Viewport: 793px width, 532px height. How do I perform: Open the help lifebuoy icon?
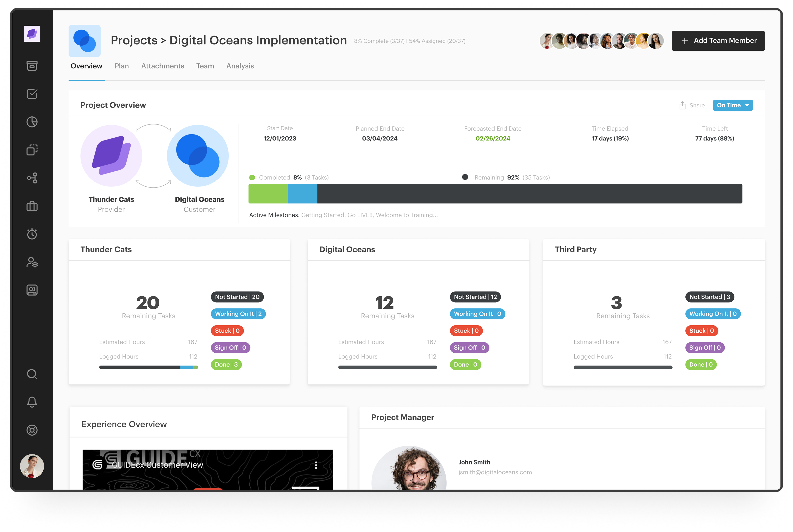(32, 430)
